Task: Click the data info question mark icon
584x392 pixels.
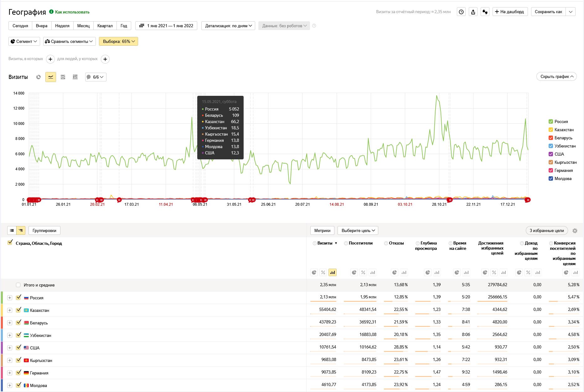Action: click(x=314, y=26)
